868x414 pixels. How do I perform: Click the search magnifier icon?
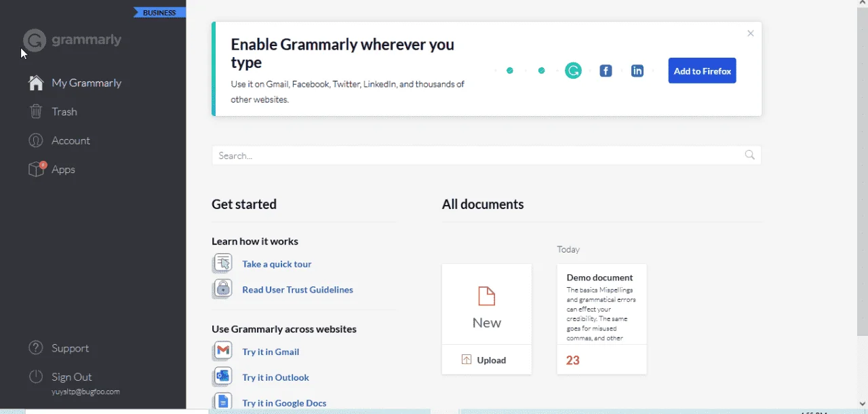click(749, 155)
